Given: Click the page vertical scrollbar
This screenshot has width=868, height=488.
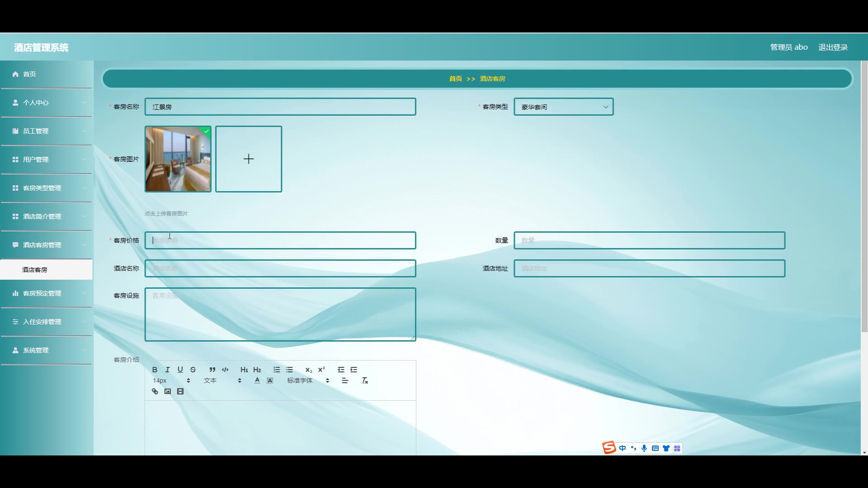Looking at the screenshot, I should [x=864, y=197].
